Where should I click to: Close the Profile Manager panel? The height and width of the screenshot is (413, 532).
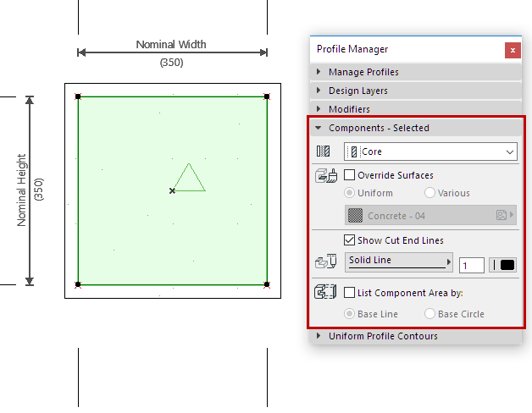[x=513, y=50]
